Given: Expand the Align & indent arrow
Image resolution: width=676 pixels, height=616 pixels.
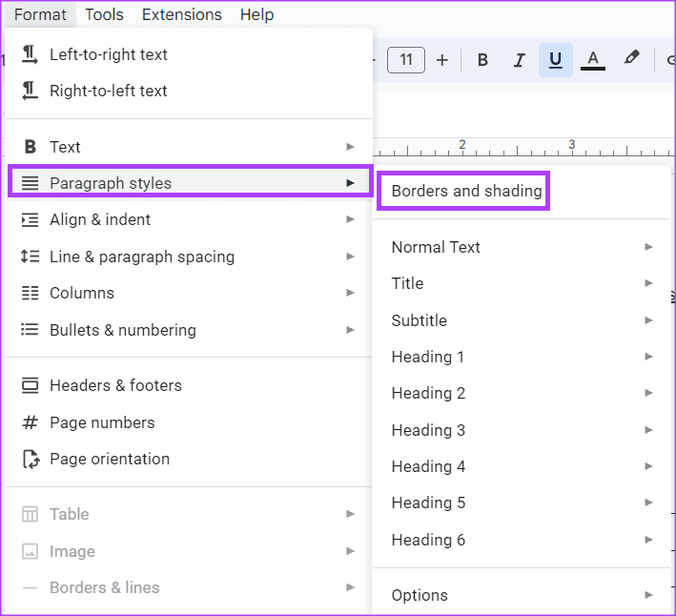Looking at the screenshot, I should [x=350, y=219].
